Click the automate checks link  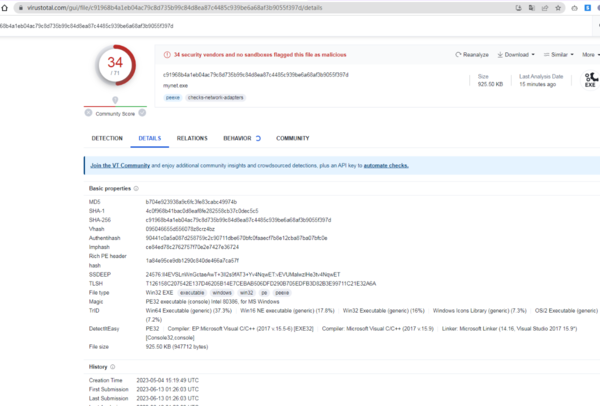(386, 165)
